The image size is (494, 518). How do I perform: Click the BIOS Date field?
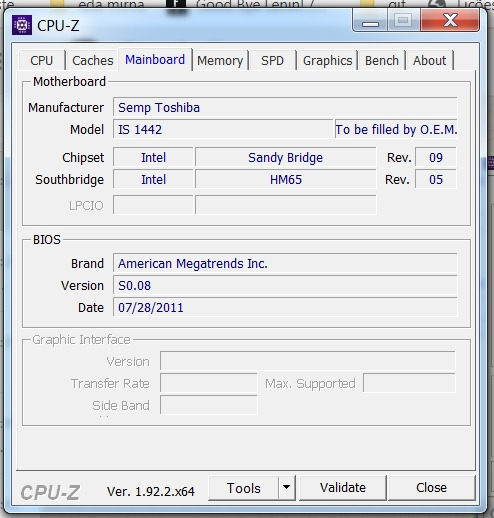point(285,307)
